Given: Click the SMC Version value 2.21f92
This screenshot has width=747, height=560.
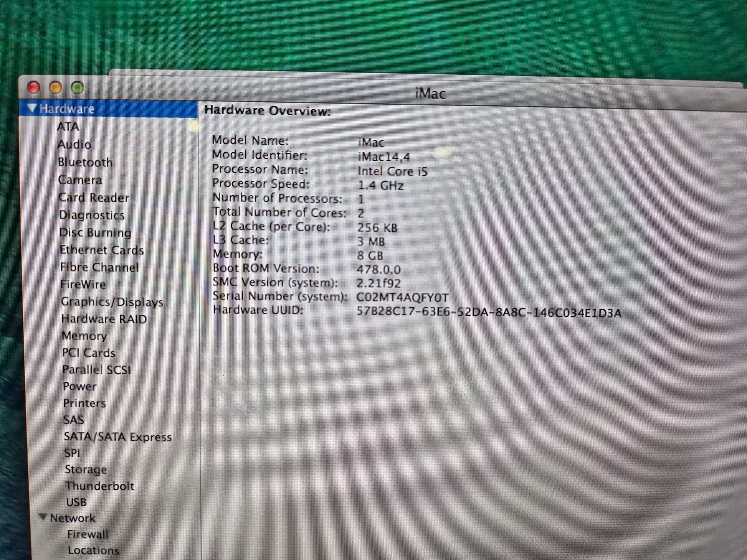Looking at the screenshot, I should coord(378,283).
